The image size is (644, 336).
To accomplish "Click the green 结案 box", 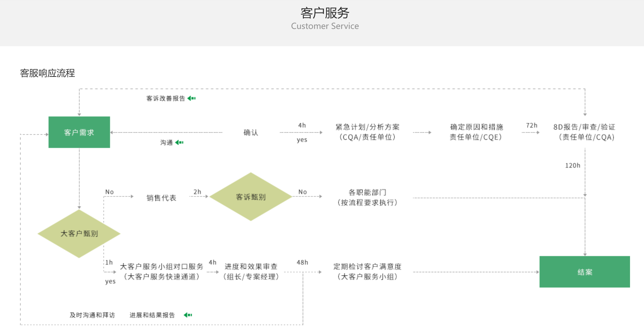I will (585, 272).
